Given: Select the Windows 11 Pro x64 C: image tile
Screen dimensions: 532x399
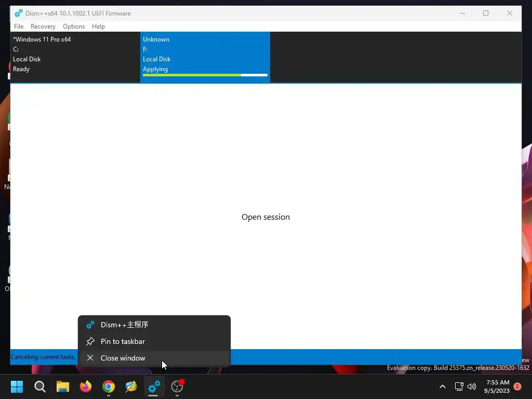Looking at the screenshot, I should (x=75, y=57).
